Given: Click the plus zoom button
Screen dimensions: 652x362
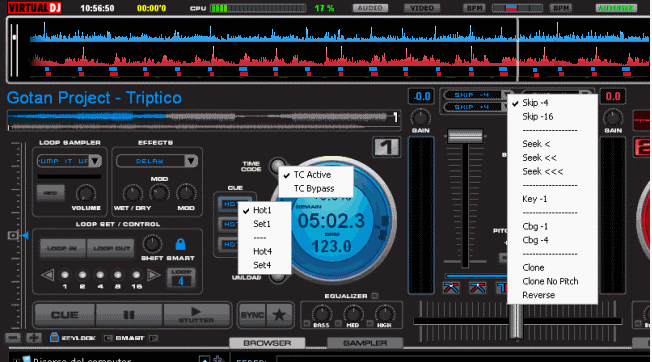Looking at the screenshot, I should pos(34,338).
